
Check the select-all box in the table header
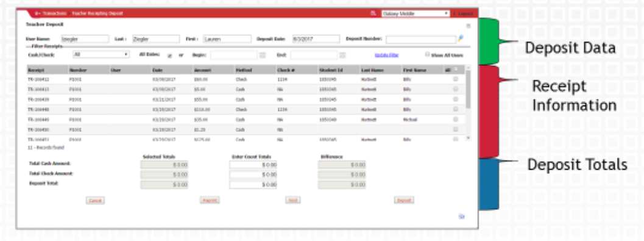coord(456,70)
